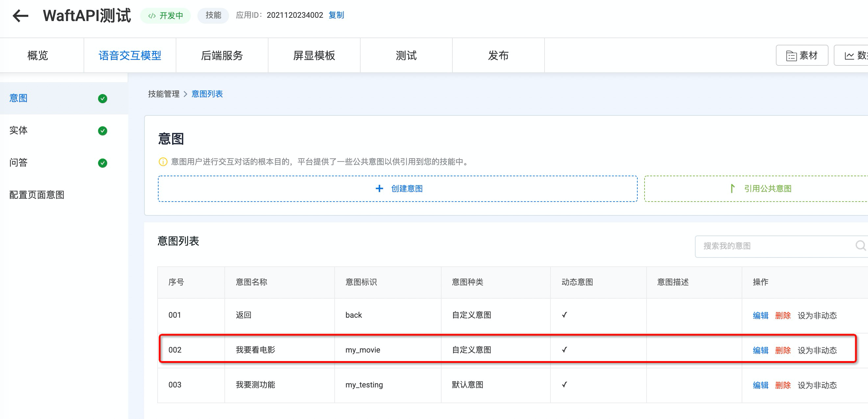Click the plus icon in 创建意图
Image resolution: width=868 pixels, height=419 pixels.
click(379, 189)
